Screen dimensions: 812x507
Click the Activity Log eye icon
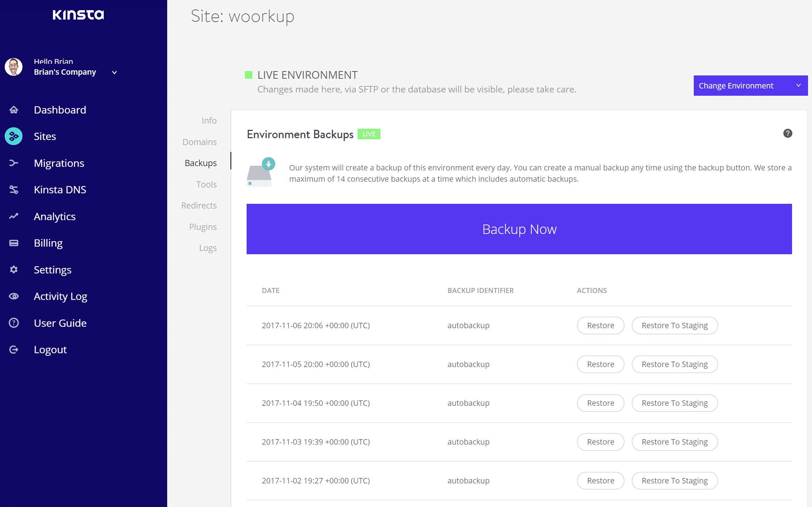coord(14,296)
